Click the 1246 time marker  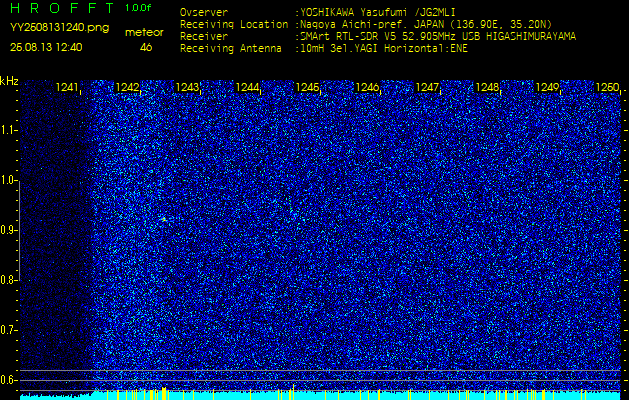point(367,87)
